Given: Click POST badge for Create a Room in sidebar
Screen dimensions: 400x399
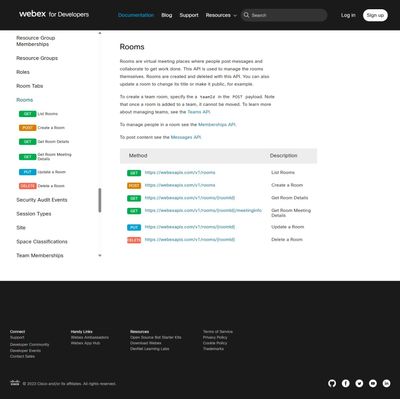Looking at the screenshot, I should coord(28,128).
